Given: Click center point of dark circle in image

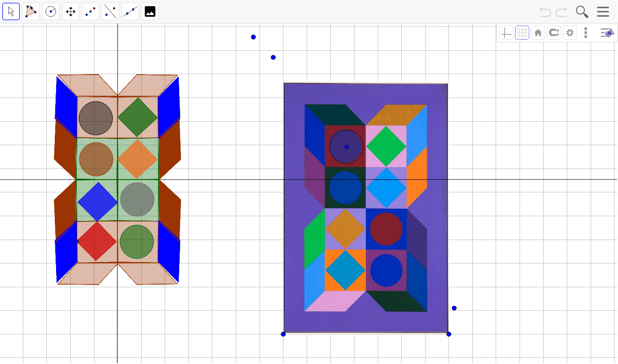Looking at the screenshot, I should [x=347, y=147].
